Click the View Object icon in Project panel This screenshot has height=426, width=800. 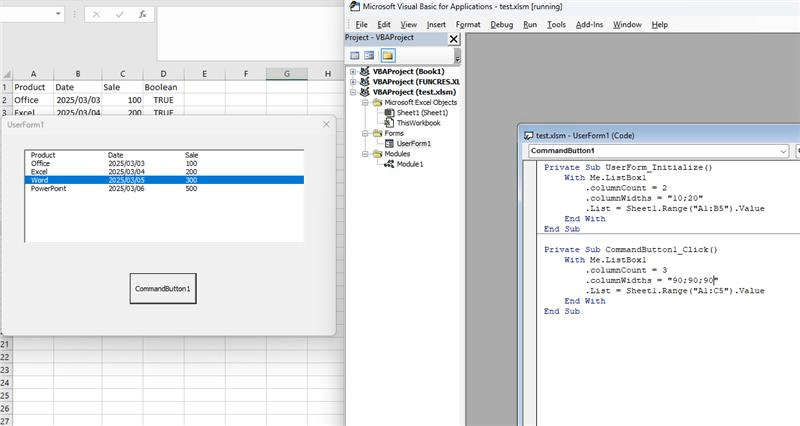coord(369,55)
